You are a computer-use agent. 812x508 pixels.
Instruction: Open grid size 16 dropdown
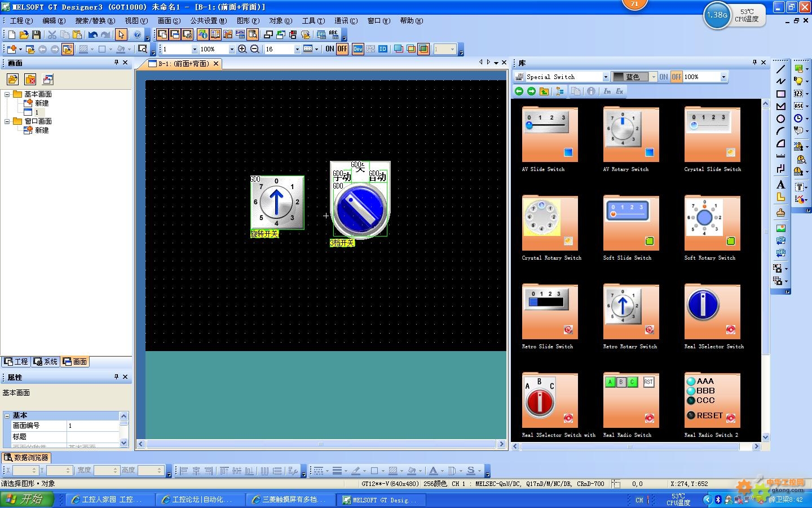(x=297, y=49)
